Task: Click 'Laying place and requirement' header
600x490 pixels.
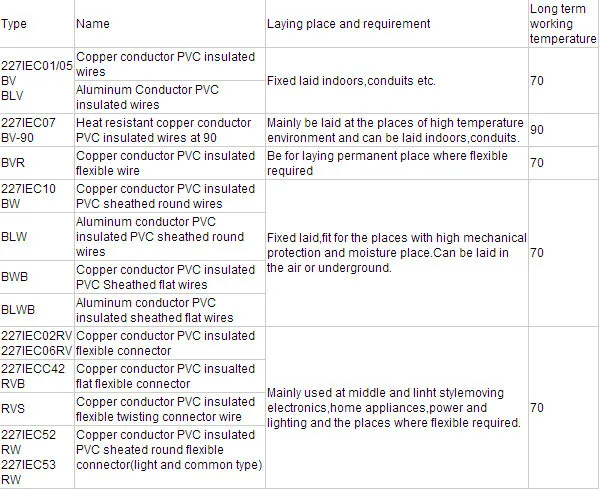Action: point(397,24)
